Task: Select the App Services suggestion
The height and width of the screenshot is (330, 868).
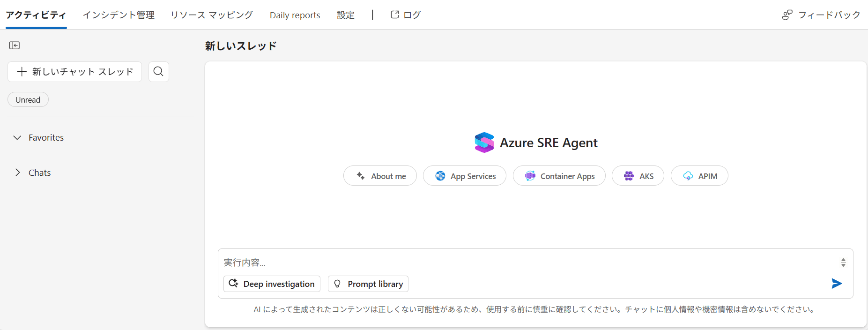Action: [x=465, y=176]
